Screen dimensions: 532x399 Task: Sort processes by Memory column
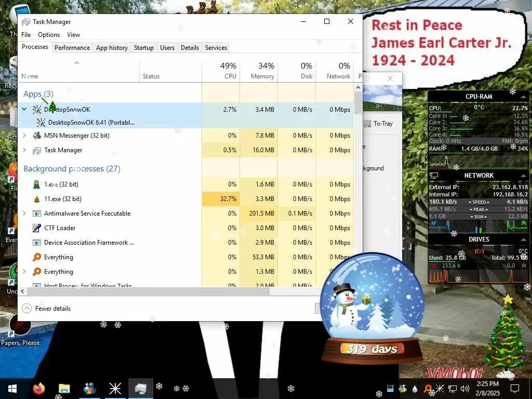tap(259, 71)
